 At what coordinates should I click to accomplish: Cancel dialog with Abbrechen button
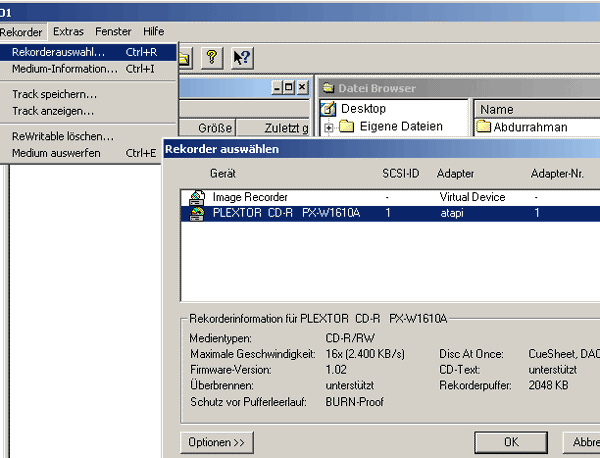(581, 442)
